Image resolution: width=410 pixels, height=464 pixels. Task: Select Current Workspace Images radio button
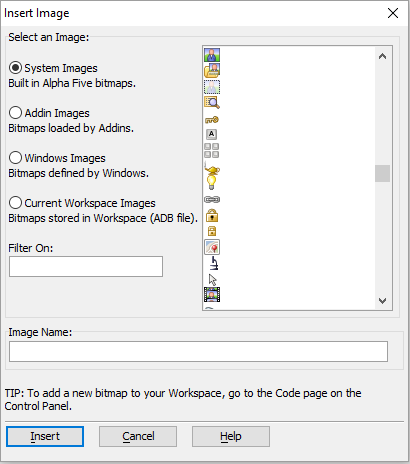tap(15, 203)
